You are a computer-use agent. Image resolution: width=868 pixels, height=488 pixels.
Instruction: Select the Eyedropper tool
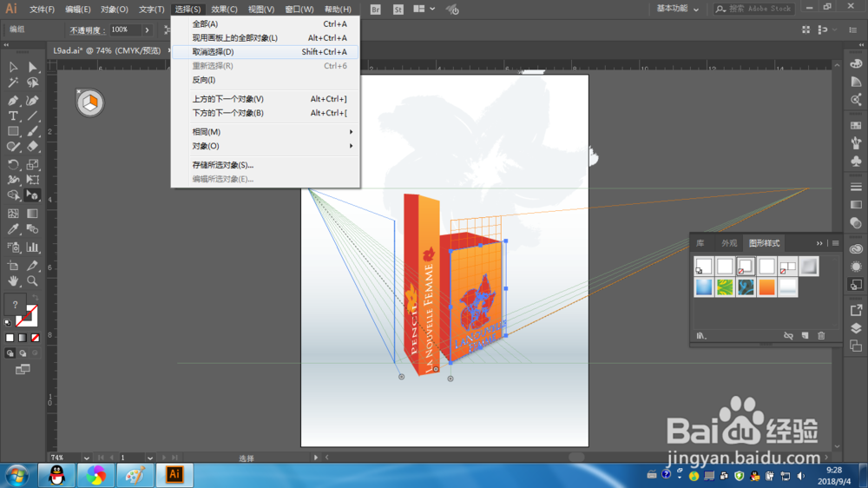click(x=13, y=229)
